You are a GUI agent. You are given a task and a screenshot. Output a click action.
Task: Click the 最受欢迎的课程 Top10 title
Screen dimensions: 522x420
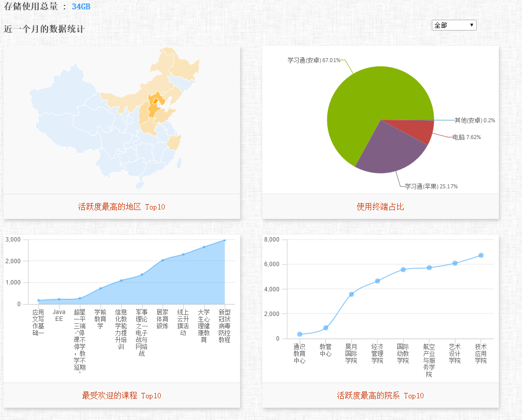point(122,395)
